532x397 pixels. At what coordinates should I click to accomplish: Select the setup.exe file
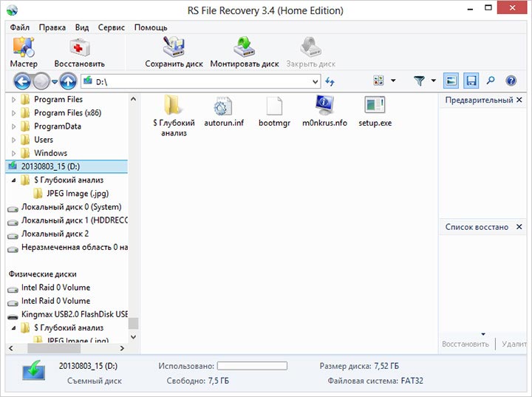tap(375, 112)
